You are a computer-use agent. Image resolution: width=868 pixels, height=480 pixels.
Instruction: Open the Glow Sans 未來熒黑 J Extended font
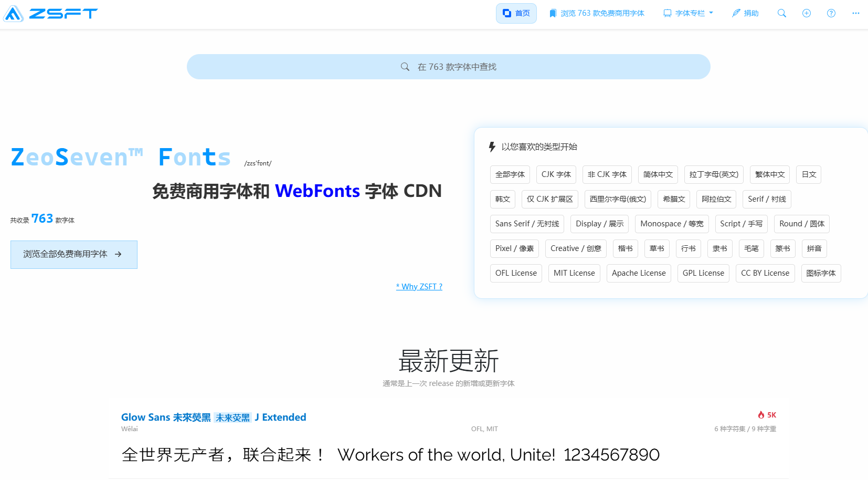click(214, 417)
